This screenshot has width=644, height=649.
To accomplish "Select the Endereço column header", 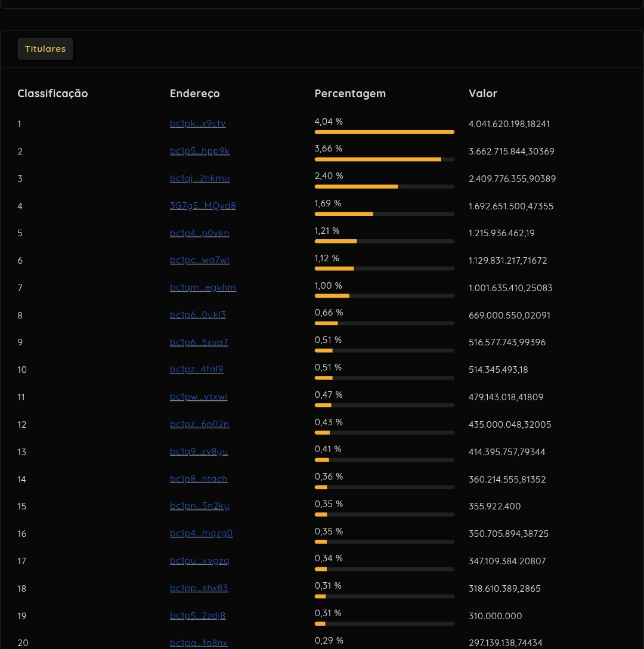I will 194,94.
